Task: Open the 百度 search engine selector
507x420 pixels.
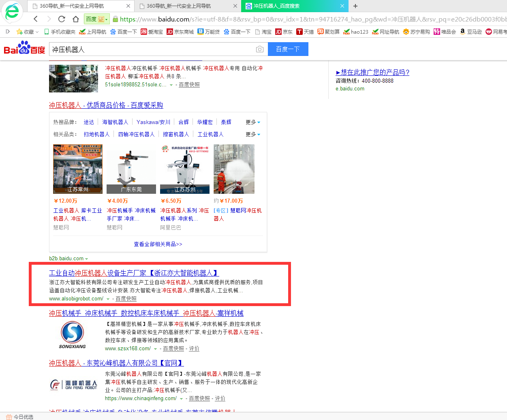Action: (x=96, y=19)
